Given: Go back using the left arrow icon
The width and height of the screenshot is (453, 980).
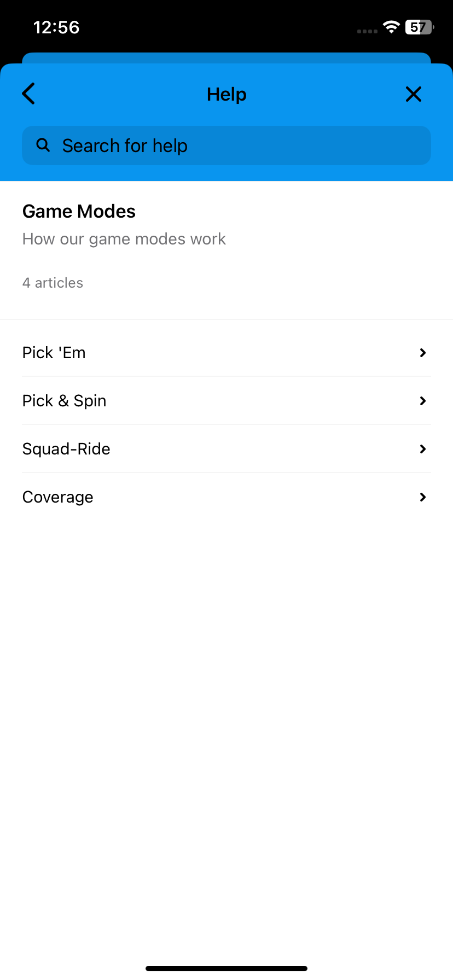Looking at the screenshot, I should (x=29, y=94).
